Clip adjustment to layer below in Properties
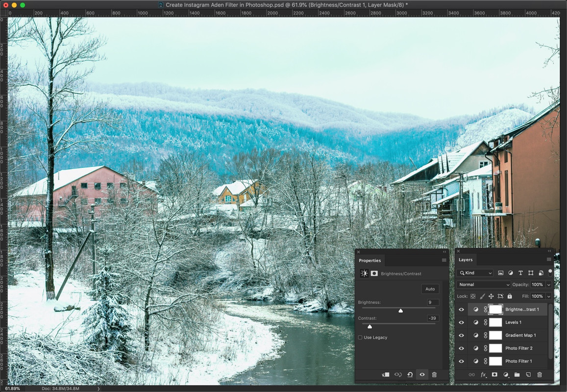 click(x=386, y=375)
